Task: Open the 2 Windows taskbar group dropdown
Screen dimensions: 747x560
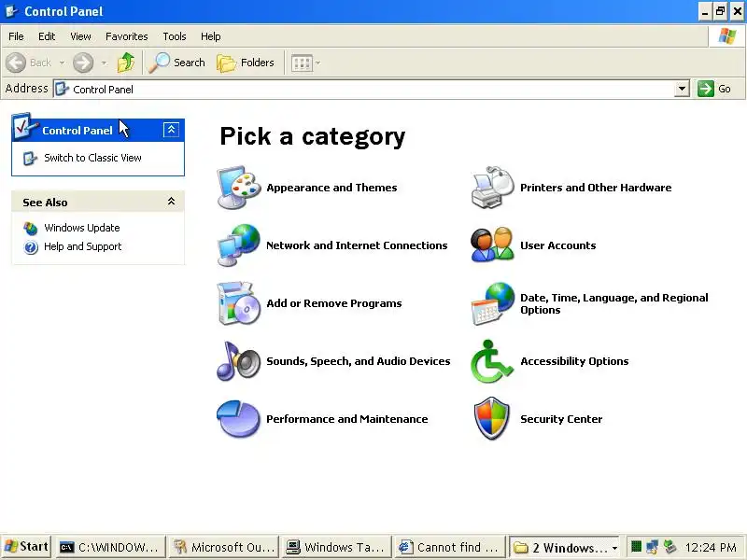Action: coord(614,548)
